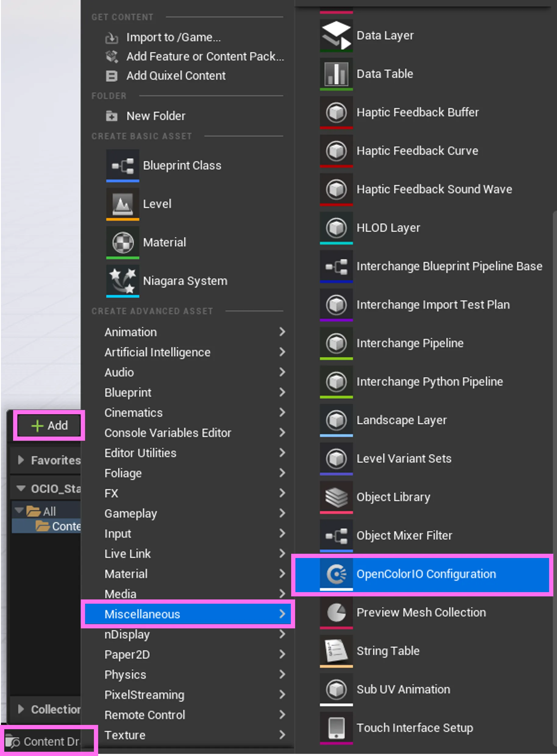This screenshot has height=756, width=557.
Task: Select the Niagara System icon
Action: (122, 281)
